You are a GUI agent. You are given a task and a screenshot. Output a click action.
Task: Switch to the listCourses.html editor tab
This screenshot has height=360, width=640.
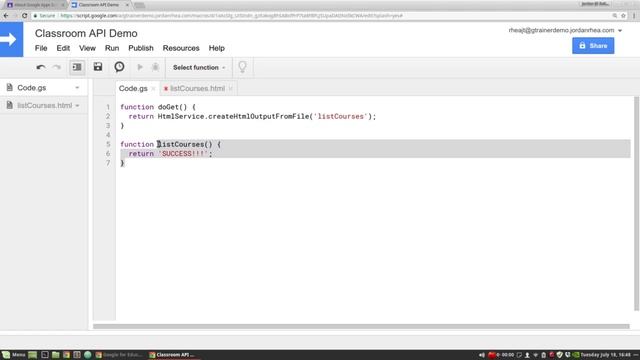(x=198, y=88)
